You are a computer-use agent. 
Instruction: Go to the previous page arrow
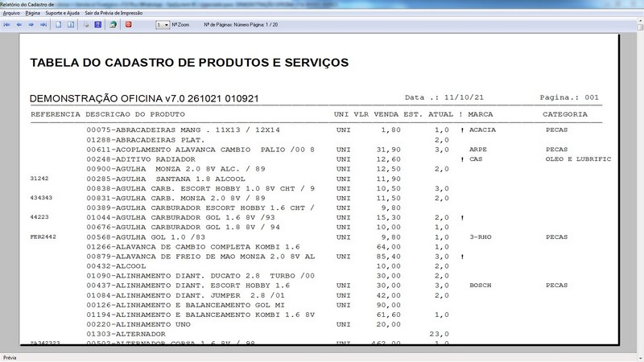point(19,25)
